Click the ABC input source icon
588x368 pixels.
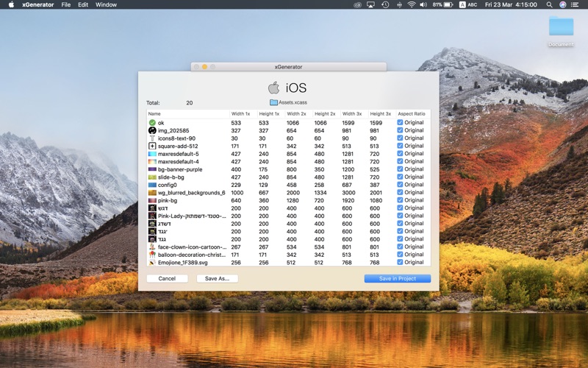tap(468, 4)
